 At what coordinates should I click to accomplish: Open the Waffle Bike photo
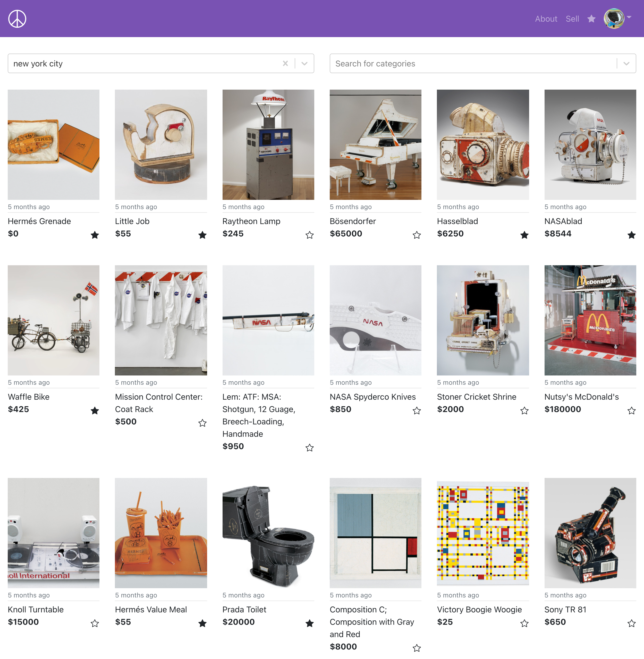coord(53,320)
